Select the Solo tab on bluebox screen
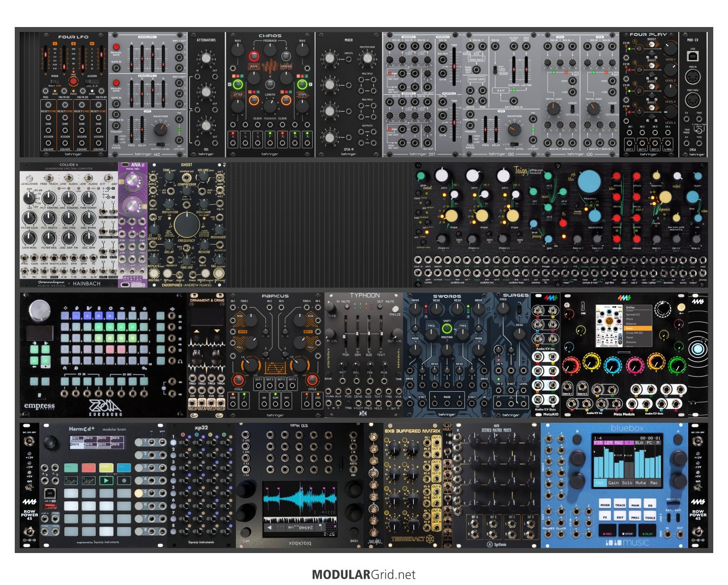 coord(627,483)
